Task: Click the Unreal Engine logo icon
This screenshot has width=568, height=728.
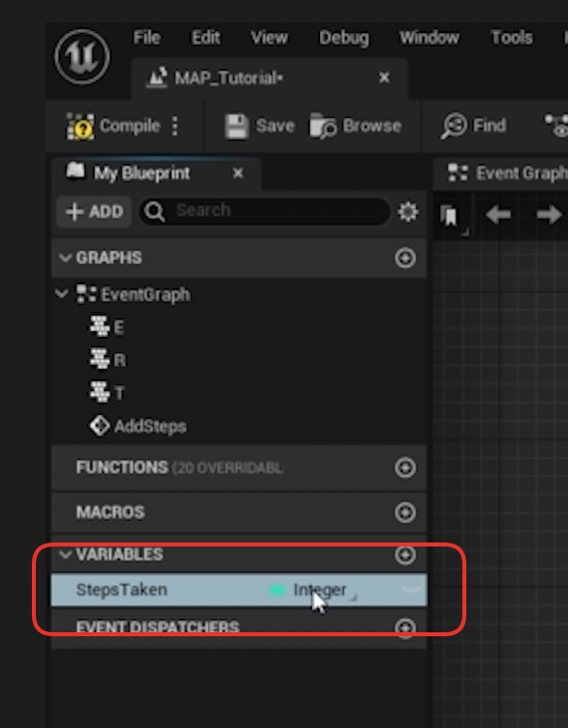Action: tap(82, 57)
